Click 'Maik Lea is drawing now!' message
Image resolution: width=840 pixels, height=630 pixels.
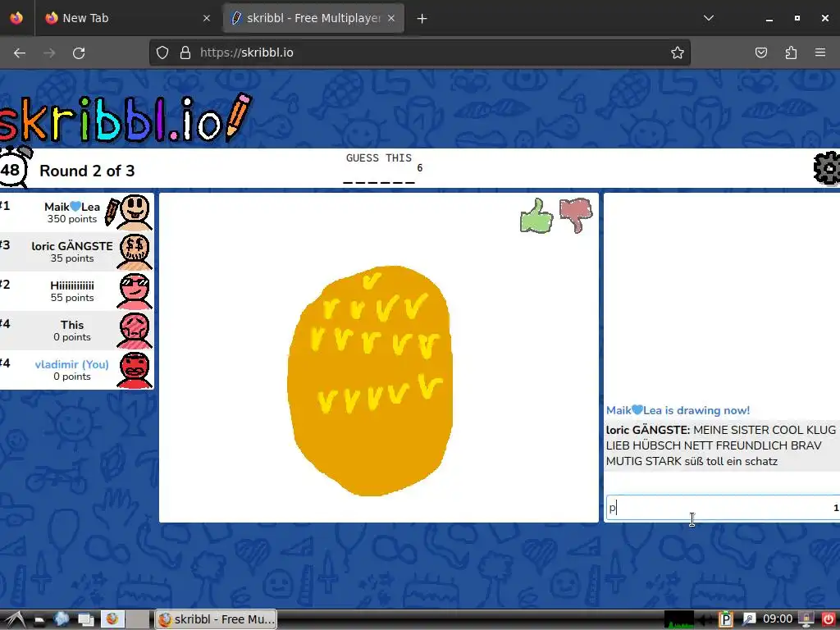pos(678,410)
